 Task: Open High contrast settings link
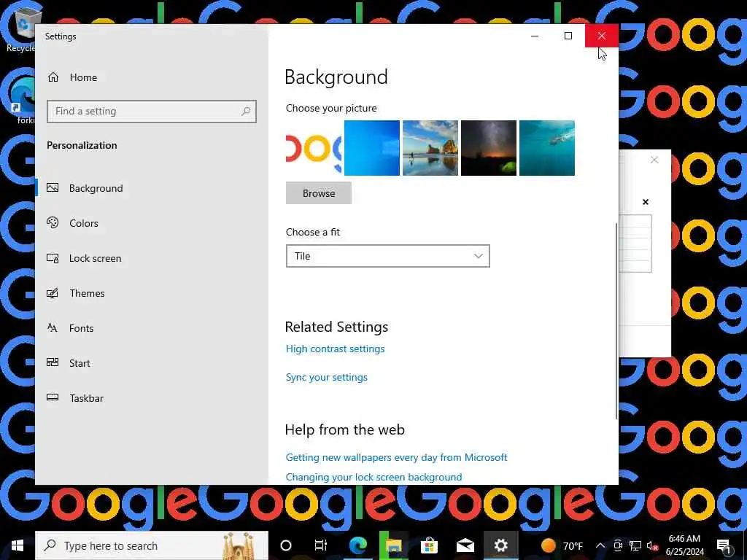pos(335,349)
